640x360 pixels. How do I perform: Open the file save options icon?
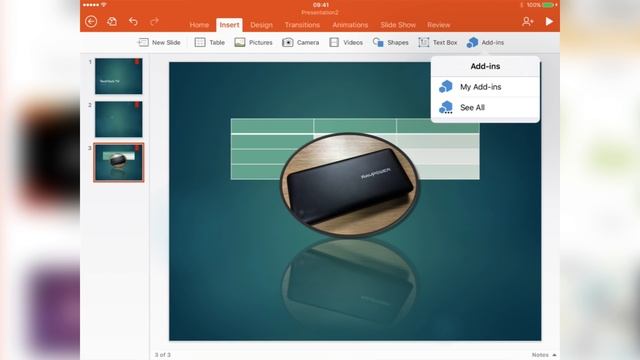coord(112,21)
